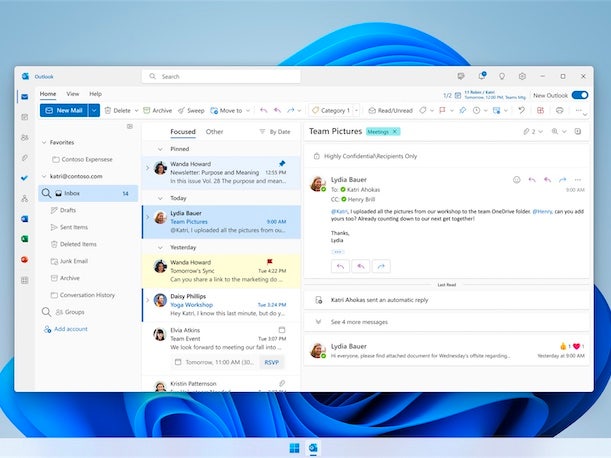Click the emoji reaction icon on Lydia's message

tap(517, 179)
